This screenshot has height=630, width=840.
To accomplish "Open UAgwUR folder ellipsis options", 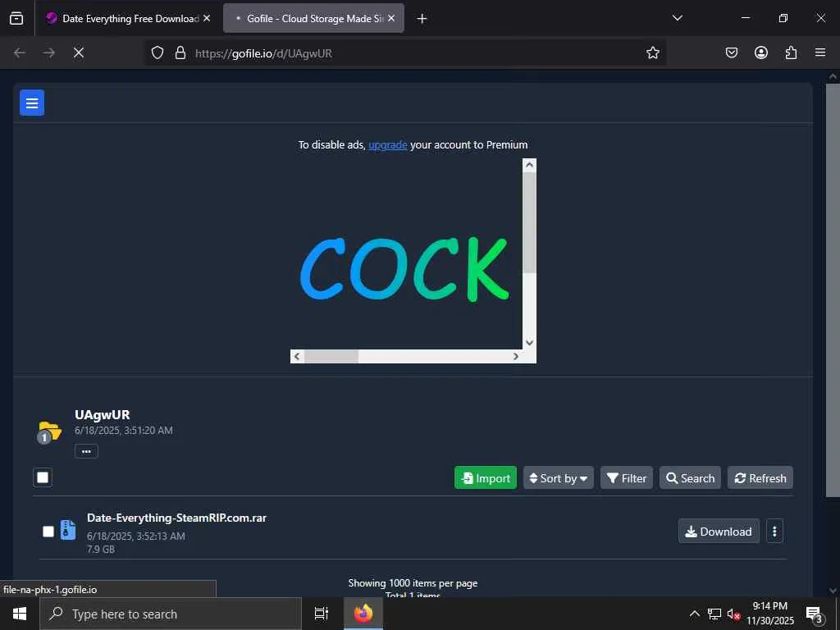I will pos(86,451).
